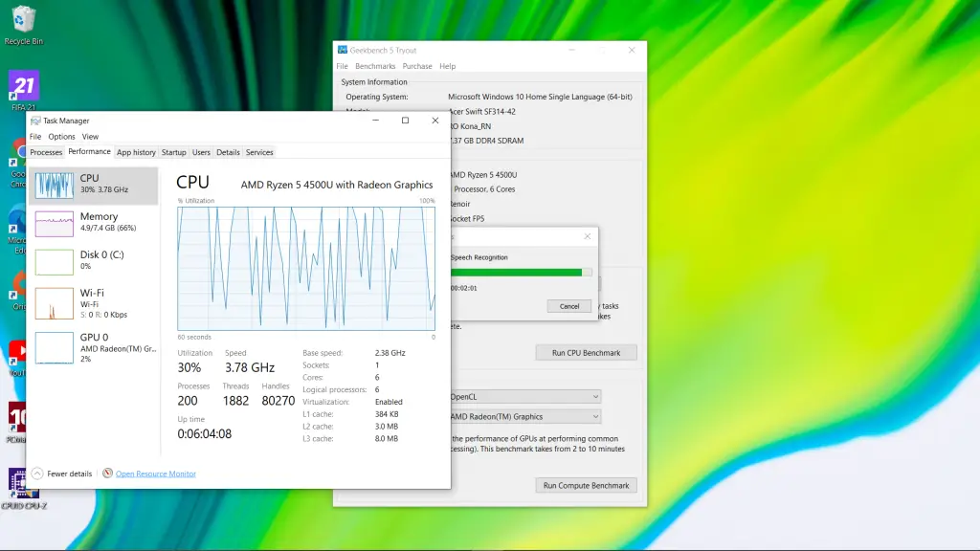Click the Geekbench 5 title bar icon
Screen dimensions: 980x551
(343, 50)
